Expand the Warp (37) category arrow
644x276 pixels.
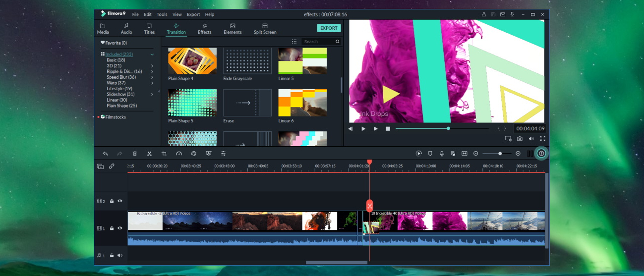click(x=152, y=83)
